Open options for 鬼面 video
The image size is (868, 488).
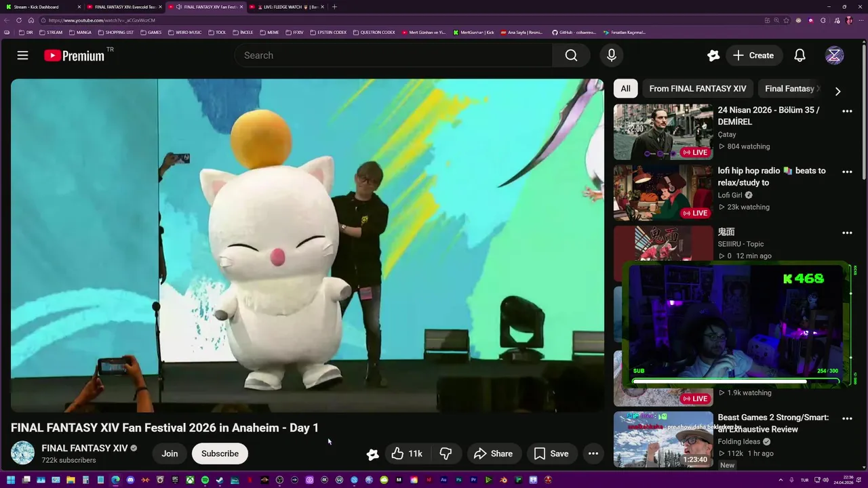(x=847, y=232)
